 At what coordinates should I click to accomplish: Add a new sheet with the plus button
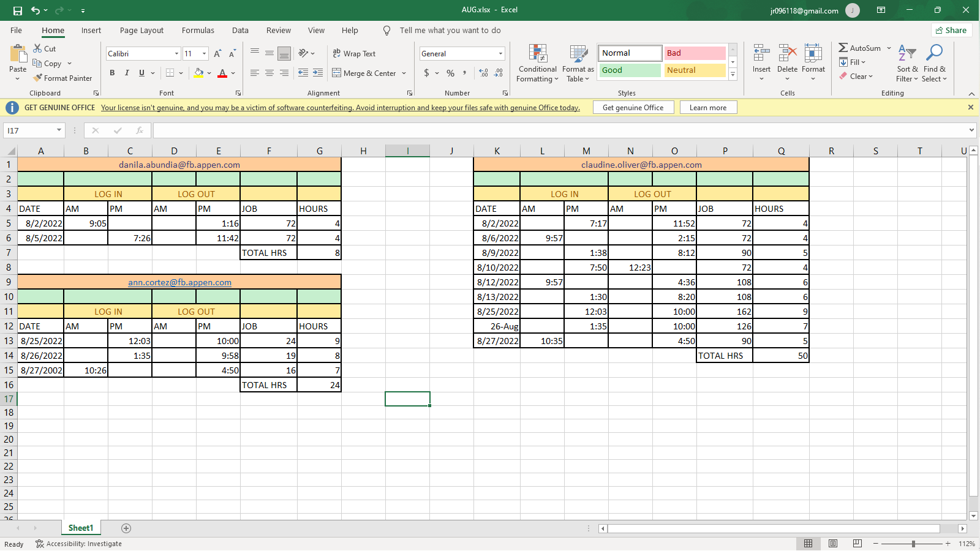pos(126,528)
